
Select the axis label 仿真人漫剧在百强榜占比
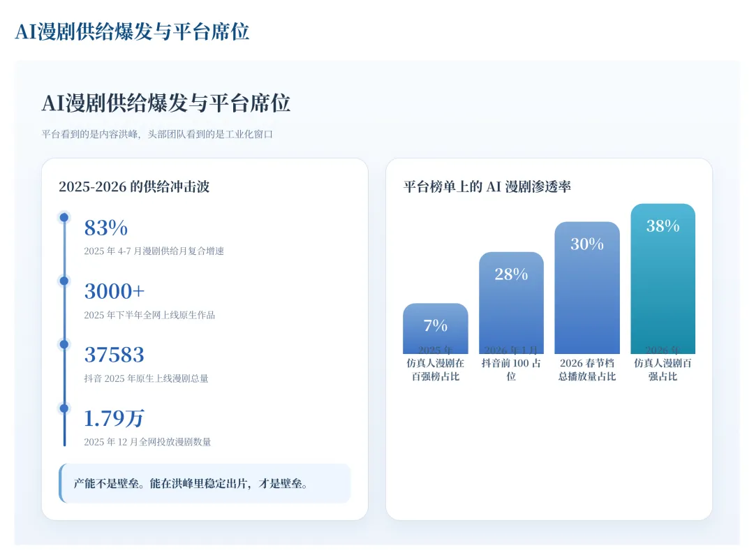pos(436,369)
